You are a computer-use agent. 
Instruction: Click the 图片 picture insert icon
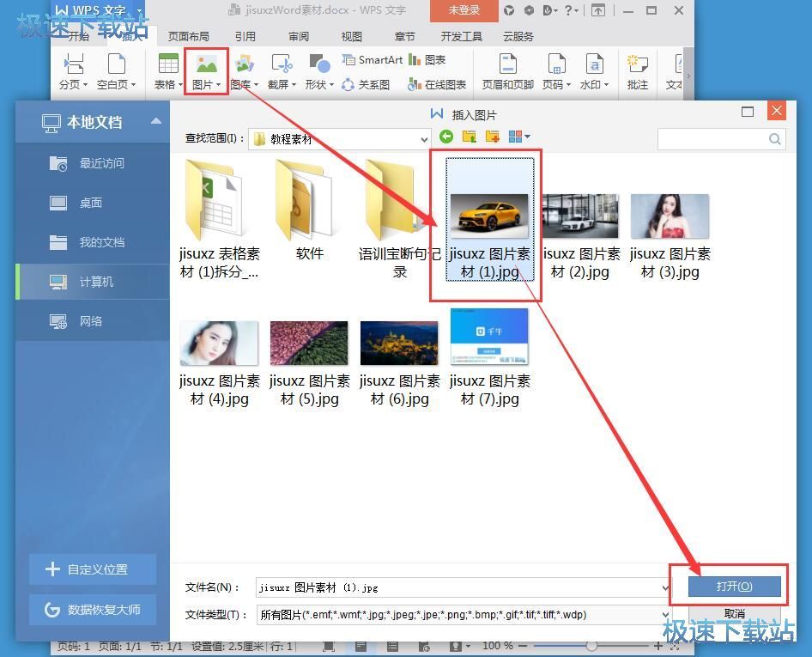207,64
